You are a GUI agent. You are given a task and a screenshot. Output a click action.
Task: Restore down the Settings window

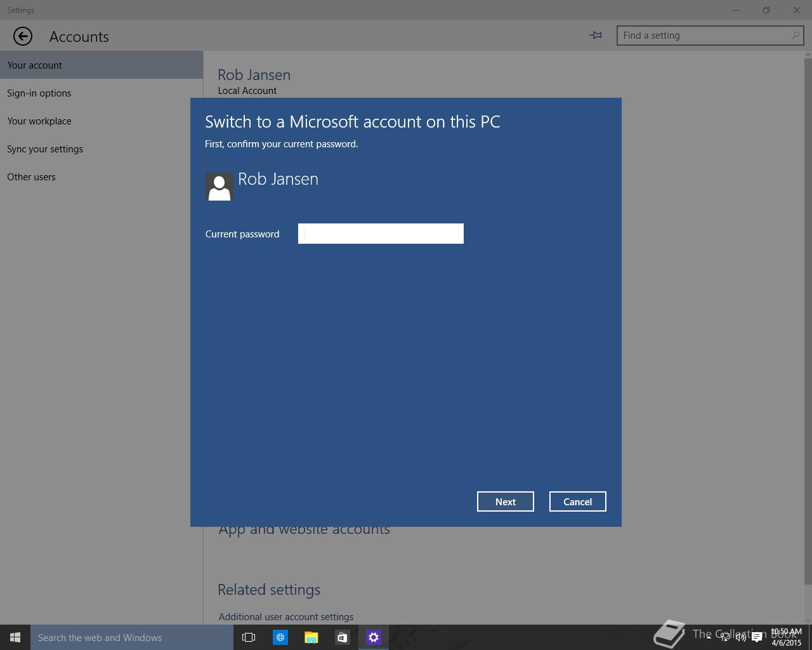click(x=766, y=10)
